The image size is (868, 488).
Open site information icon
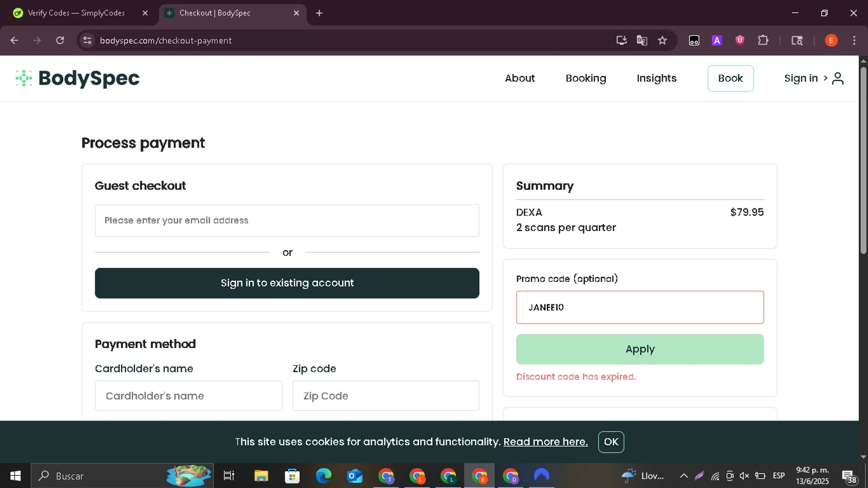(87, 41)
